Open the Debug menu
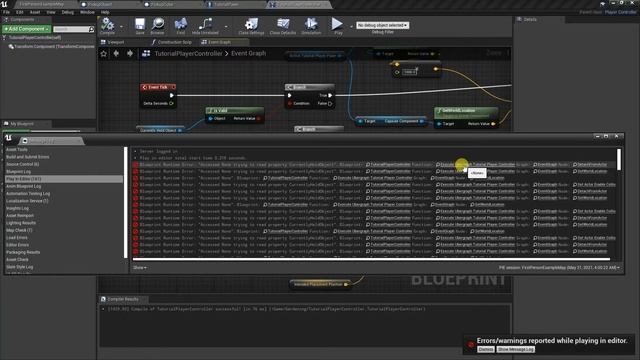Viewport: 640px width, 360px height. point(67,12)
